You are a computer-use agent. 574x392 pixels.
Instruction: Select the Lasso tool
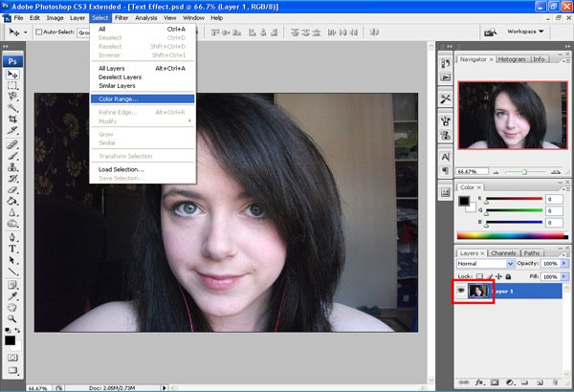(x=12, y=97)
